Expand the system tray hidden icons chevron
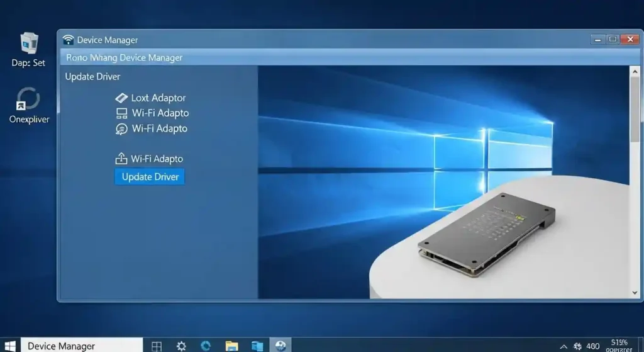644x352 pixels. [x=564, y=346]
